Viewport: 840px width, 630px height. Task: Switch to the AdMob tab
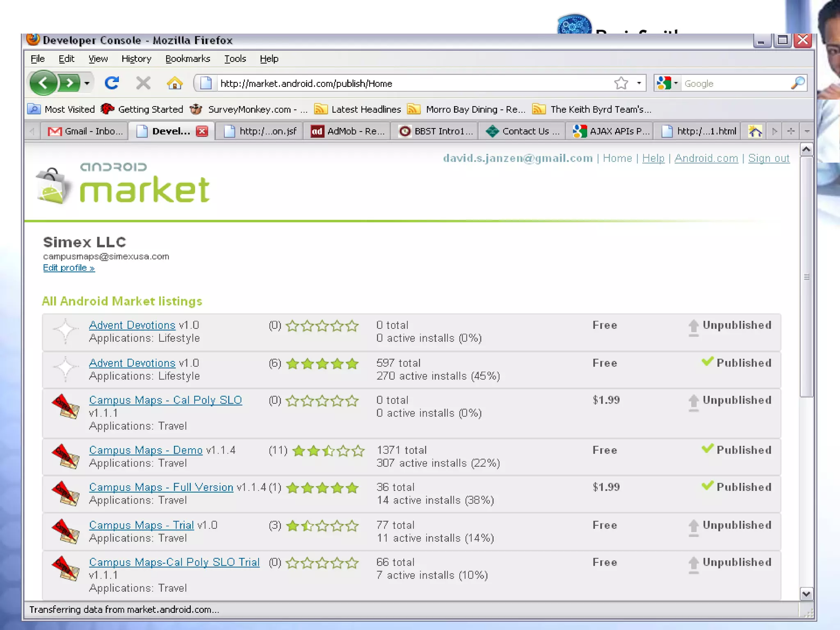pos(347,131)
